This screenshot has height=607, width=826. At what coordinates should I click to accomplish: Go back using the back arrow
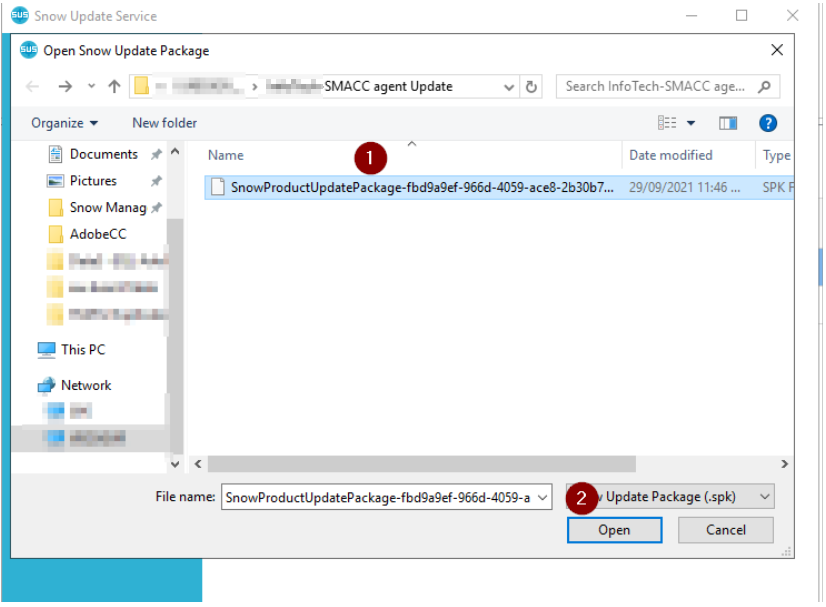coord(33,86)
